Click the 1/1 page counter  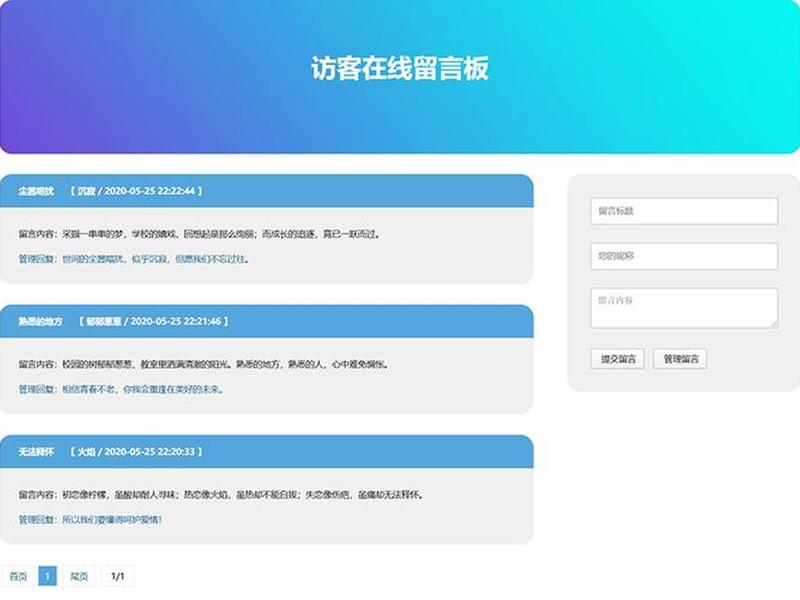117,577
